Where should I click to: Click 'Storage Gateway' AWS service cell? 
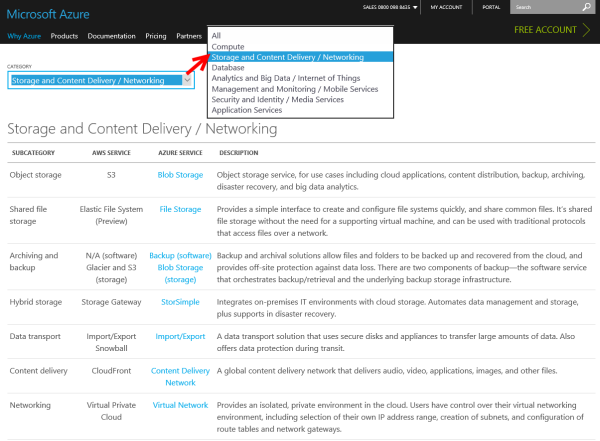click(x=111, y=302)
